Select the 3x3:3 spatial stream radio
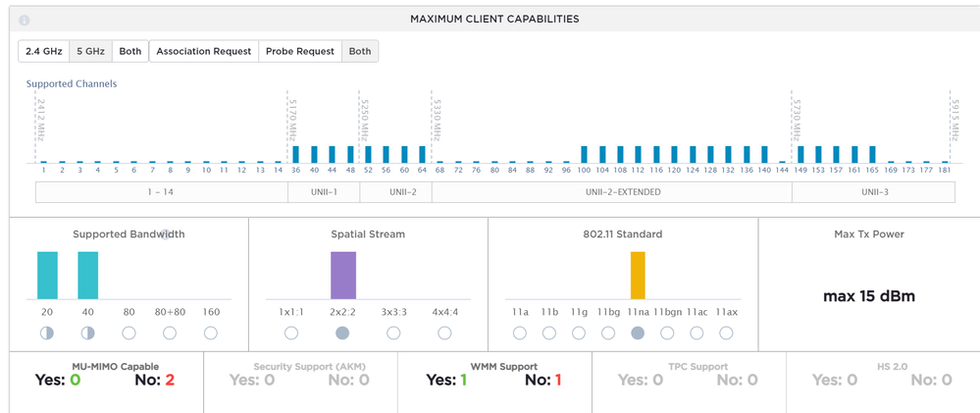This screenshot has width=980, height=413. tap(393, 333)
